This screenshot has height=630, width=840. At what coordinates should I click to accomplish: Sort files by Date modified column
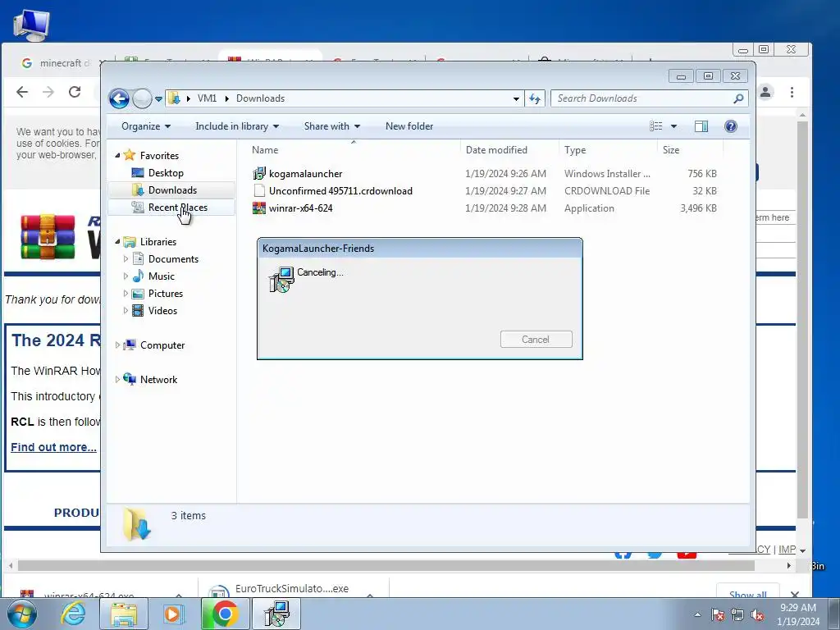(x=509, y=150)
